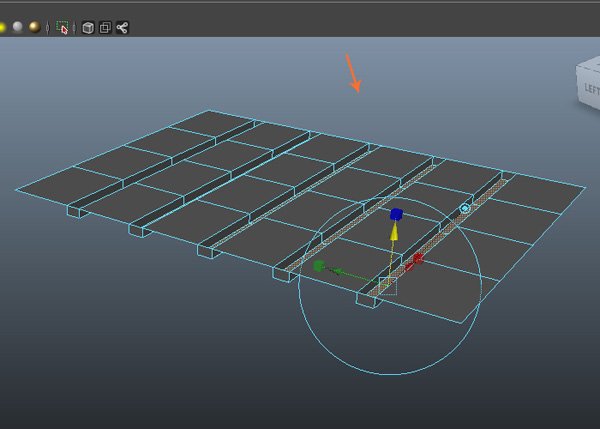The width and height of the screenshot is (600, 429).
Task: Click the dashed selection box with red cursor icon
Action: click(62, 28)
